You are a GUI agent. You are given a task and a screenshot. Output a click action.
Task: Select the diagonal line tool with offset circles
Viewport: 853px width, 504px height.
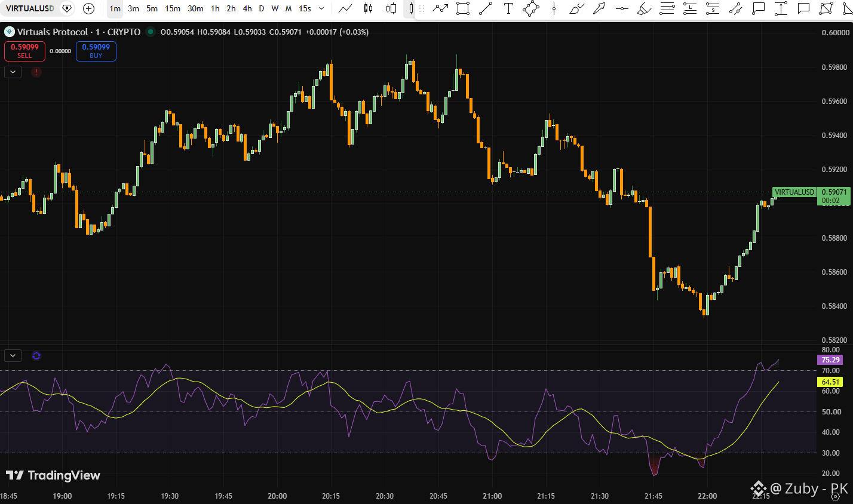[x=735, y=8]
